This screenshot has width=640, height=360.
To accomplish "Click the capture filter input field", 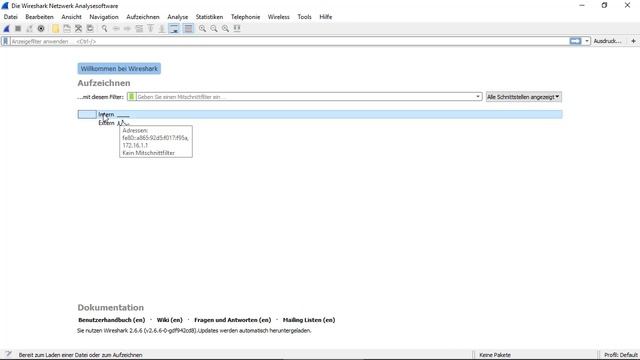I will click(305, 97).
